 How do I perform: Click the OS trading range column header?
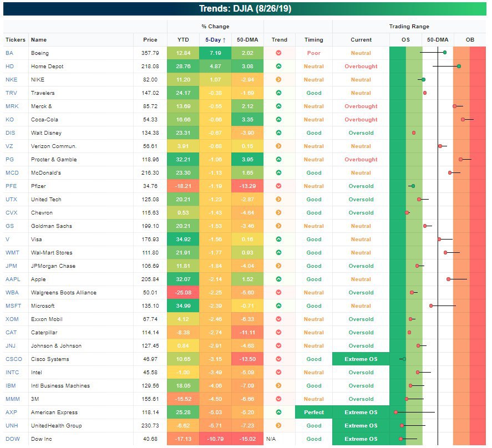click(405, 40)
